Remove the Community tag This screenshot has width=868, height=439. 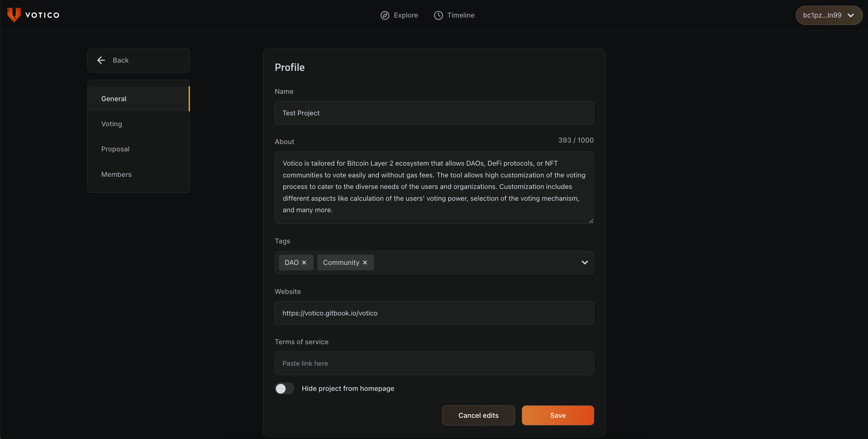coord(365,262)
